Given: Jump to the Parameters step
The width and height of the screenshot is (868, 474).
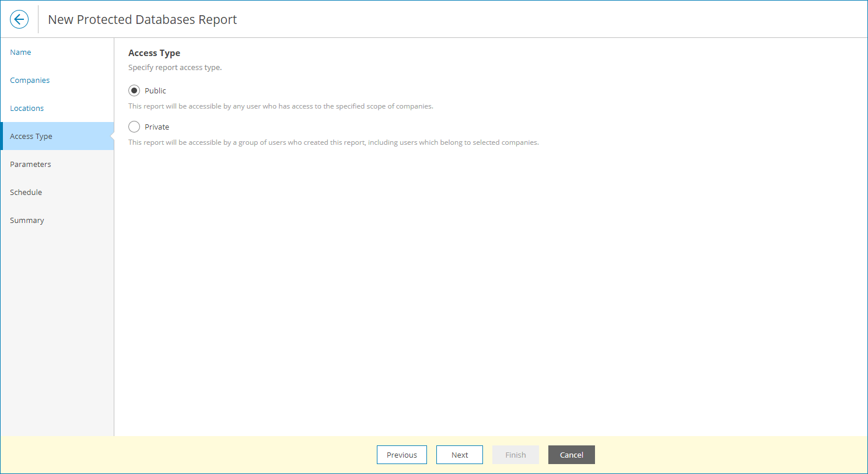Looking at the screenshot, I should click(x=30, y=164).
